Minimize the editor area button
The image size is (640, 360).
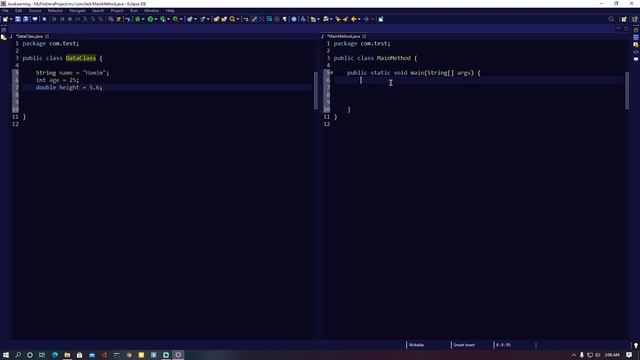click(619, 29)
